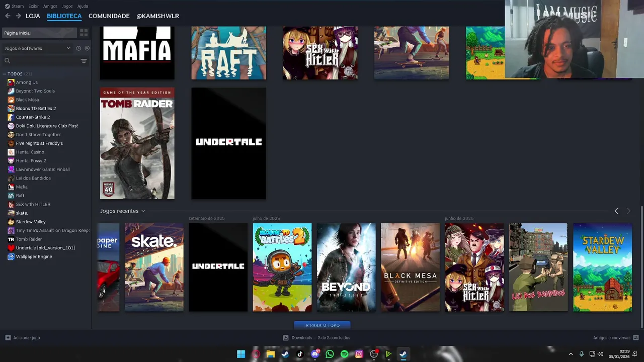Viewport: 644px width, 362px height.
Task: Open the Lei dos Bandidos recent cover
Action: (538, 267)
